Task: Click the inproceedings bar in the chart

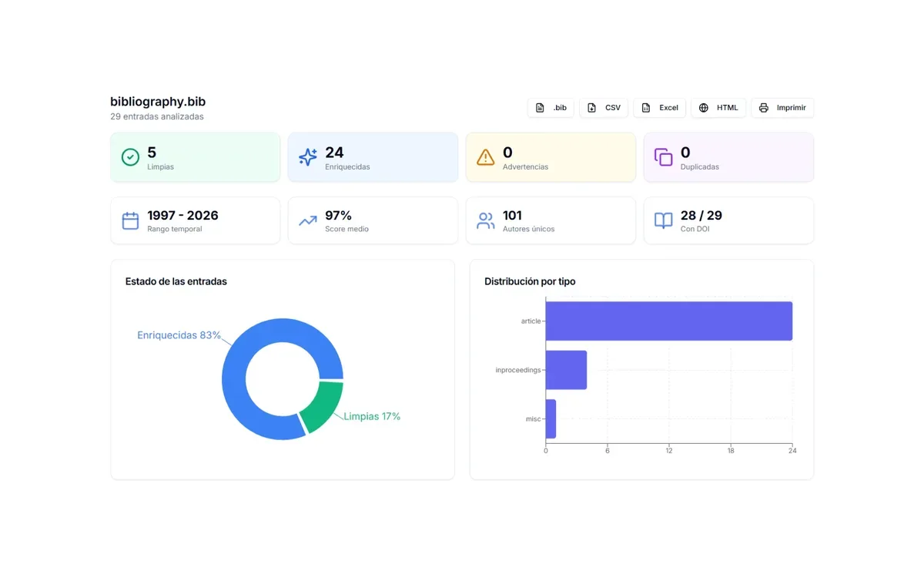Action: click(566, 370)
